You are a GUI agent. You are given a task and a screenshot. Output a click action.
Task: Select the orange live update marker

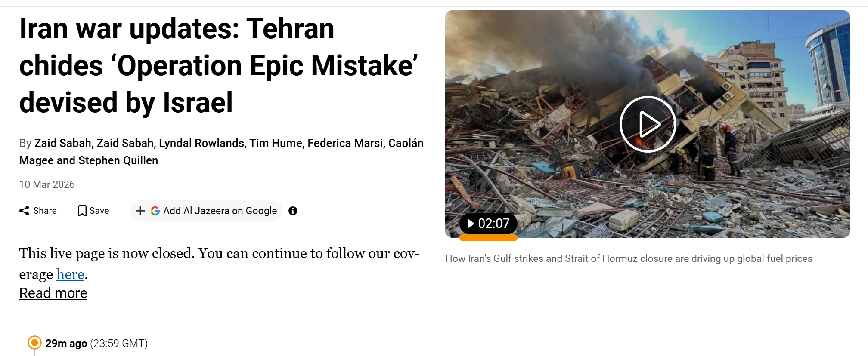pyautogui.click(x=34, y=343)
